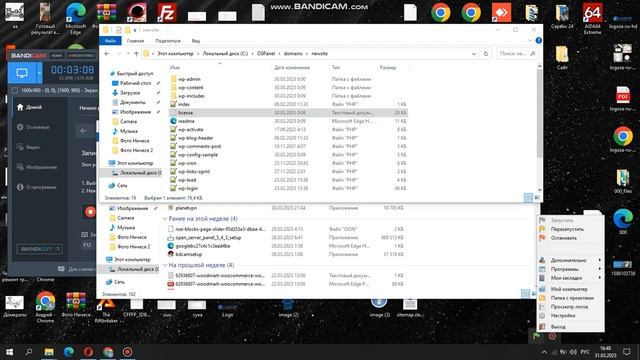Image resolution: width=640 pixels, height=360 pixels.
Task: Open Быстрый доступ in the front Explorer sidebar
Action: point(131,73)
